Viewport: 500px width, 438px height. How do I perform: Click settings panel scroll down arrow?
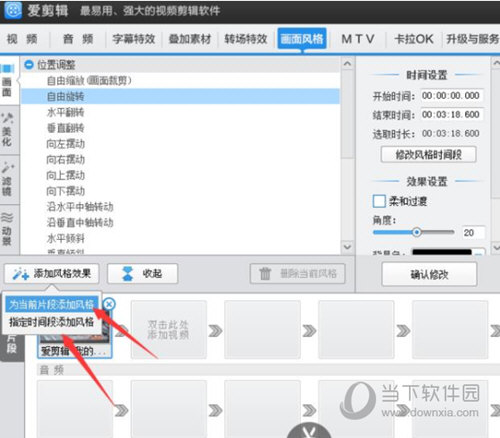click(x=496, y=247)
